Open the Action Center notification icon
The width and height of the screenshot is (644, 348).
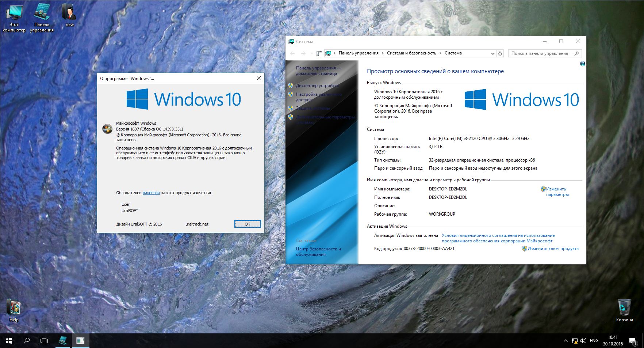coord(633,341)
